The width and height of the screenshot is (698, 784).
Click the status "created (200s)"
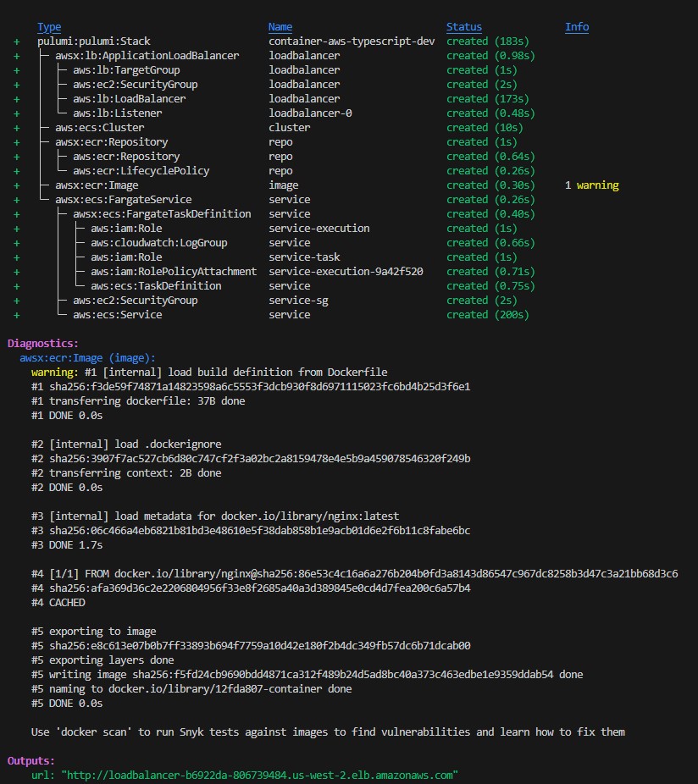tap(488, 315)
